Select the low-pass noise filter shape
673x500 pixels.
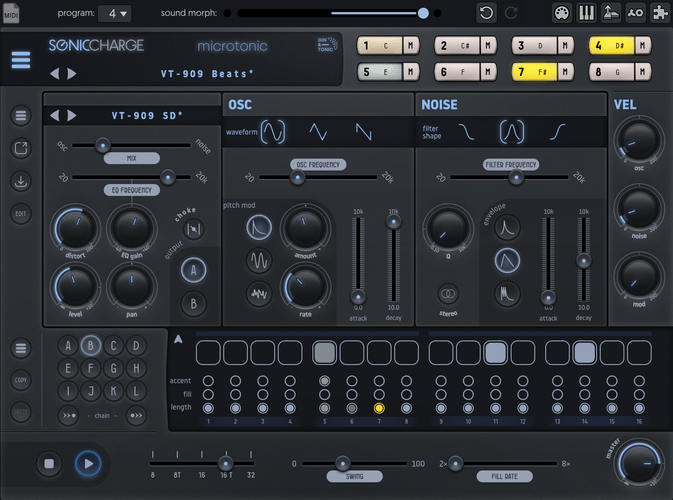(466, 132)
